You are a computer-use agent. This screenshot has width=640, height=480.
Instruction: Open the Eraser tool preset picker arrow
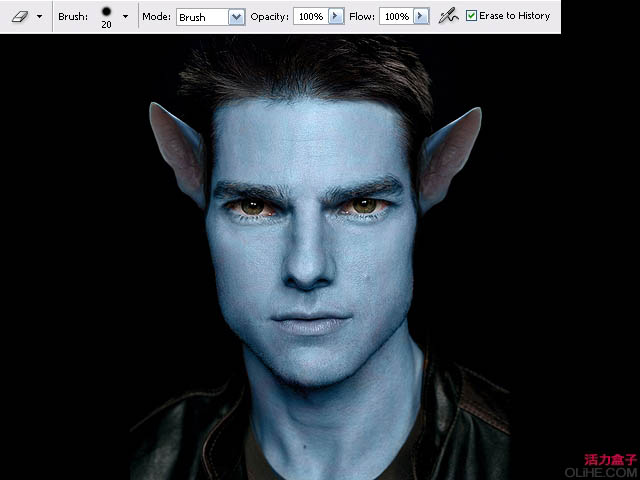pos(39,17)
